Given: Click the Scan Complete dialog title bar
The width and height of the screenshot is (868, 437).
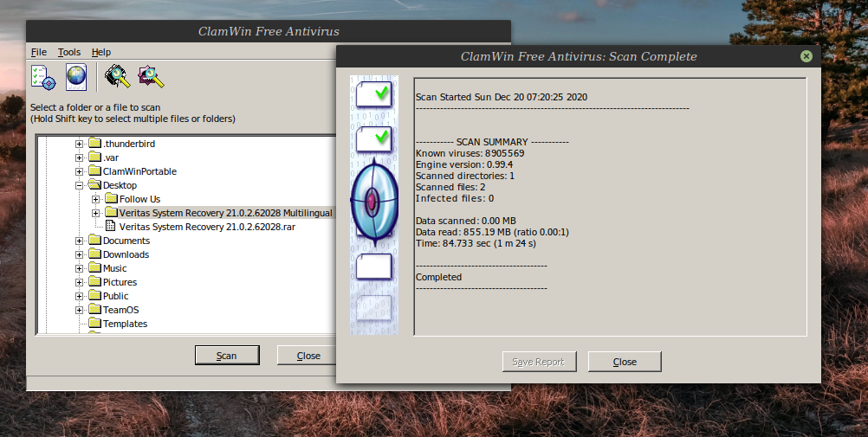Looking at the screenshot, I should [x=579, y=56].
